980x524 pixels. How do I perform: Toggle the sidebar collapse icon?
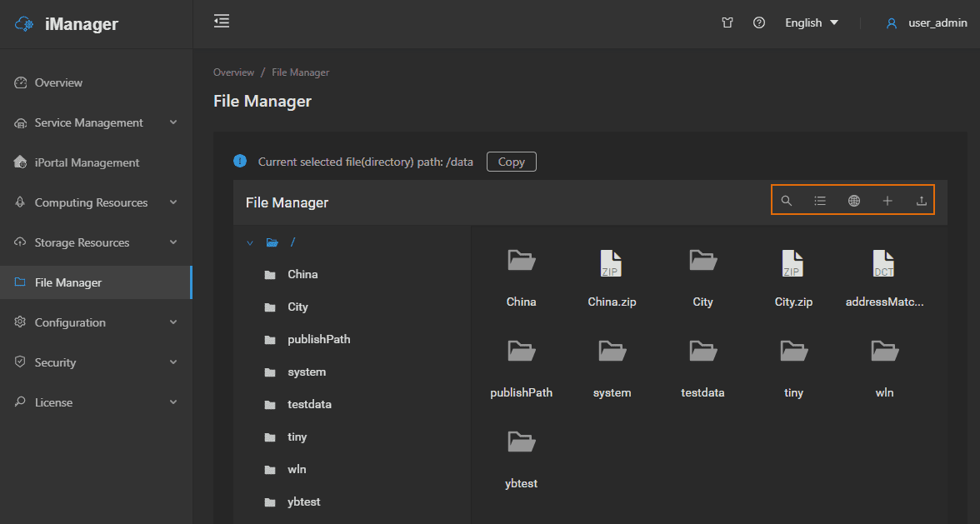222,22
